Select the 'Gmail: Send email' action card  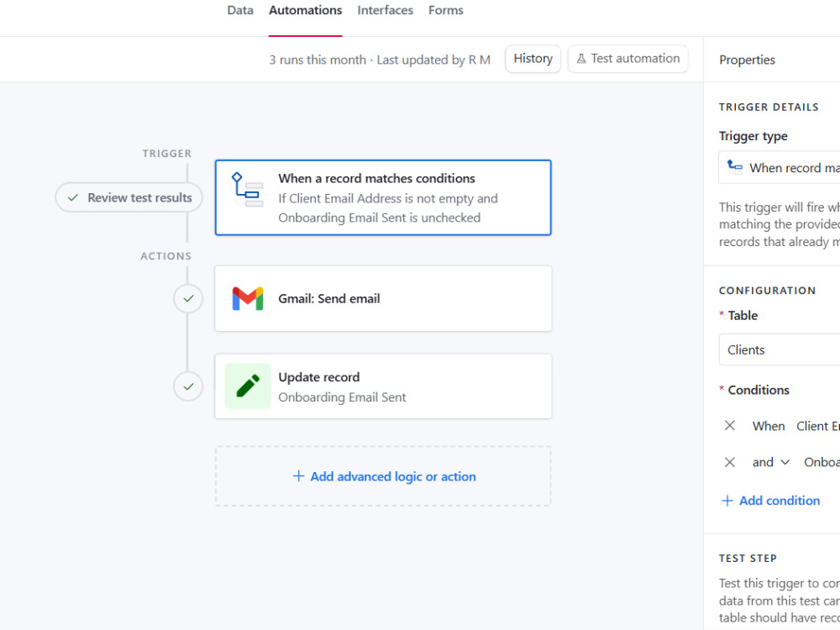(x=383, y=298)
